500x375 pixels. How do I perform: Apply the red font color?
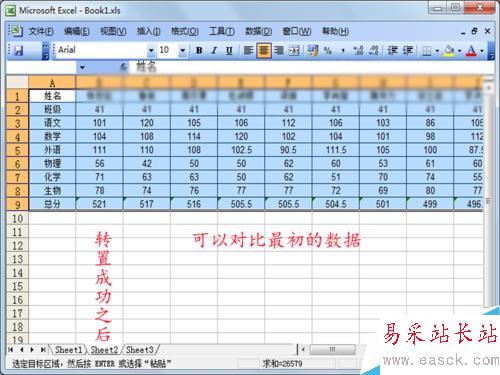pos(471,51)
